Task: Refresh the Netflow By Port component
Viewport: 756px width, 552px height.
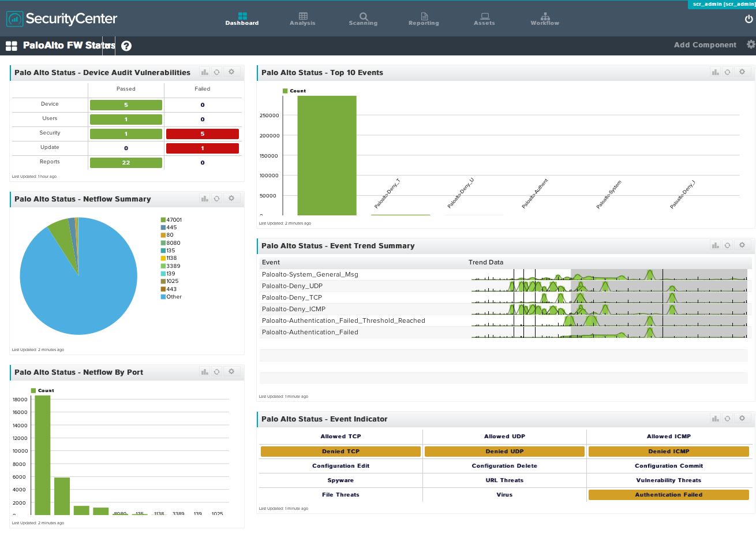Action: point(216,372)
